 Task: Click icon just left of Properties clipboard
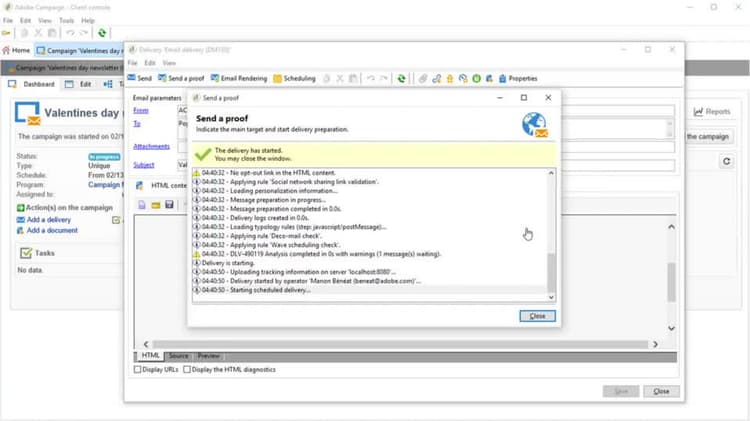click(x=489, y=78)
